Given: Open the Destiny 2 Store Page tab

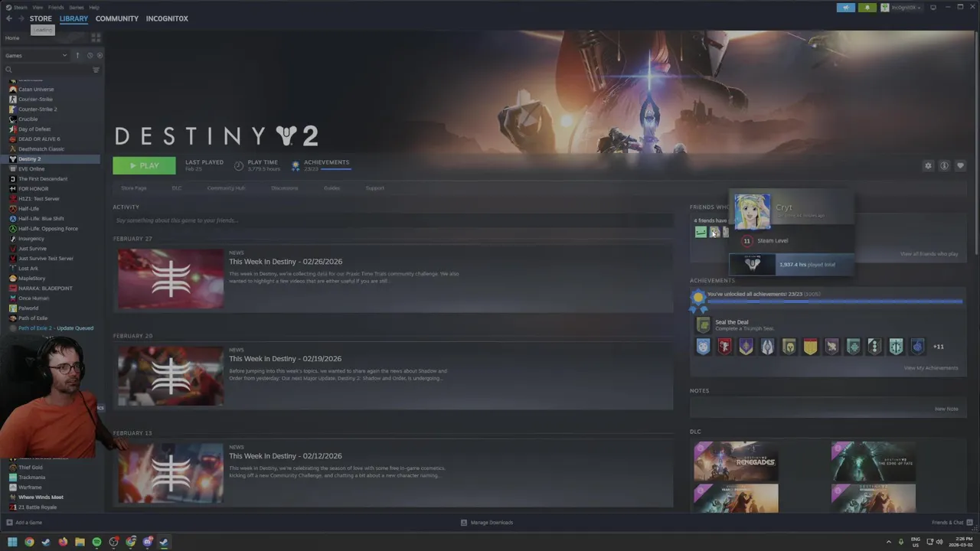Looking at the screenshot, I should (x=133, y=188).
